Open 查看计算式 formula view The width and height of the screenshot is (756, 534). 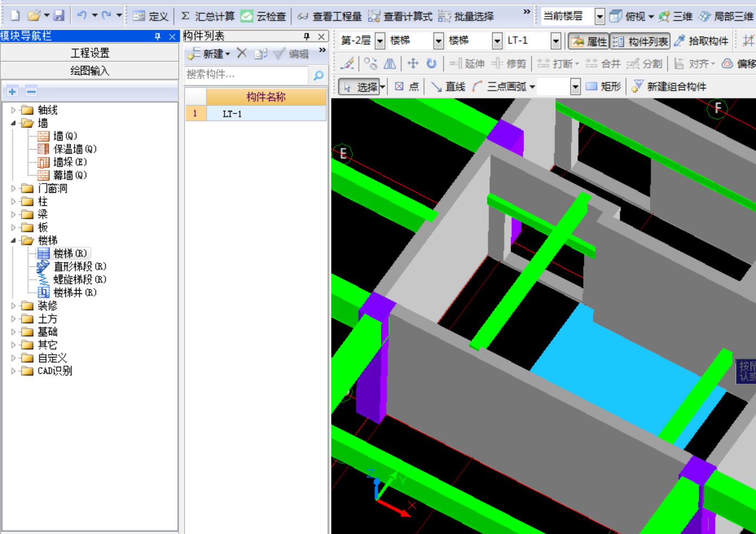400,16
